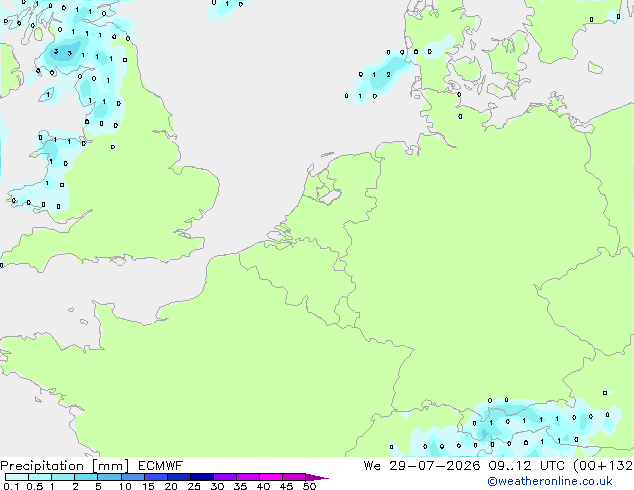634x490 pixels.
Task: Click the "(00+132" forecast run text
Action: coord(603,466)
